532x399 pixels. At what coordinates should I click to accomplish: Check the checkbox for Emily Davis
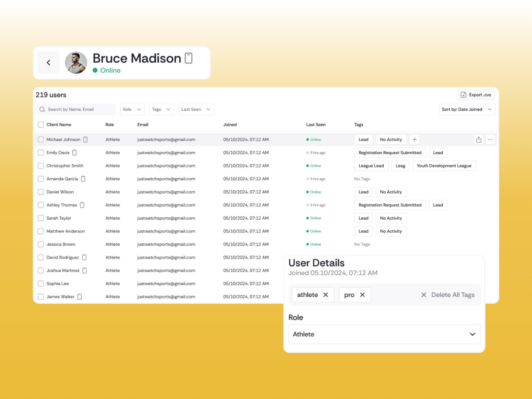click(x=40, y=153)
